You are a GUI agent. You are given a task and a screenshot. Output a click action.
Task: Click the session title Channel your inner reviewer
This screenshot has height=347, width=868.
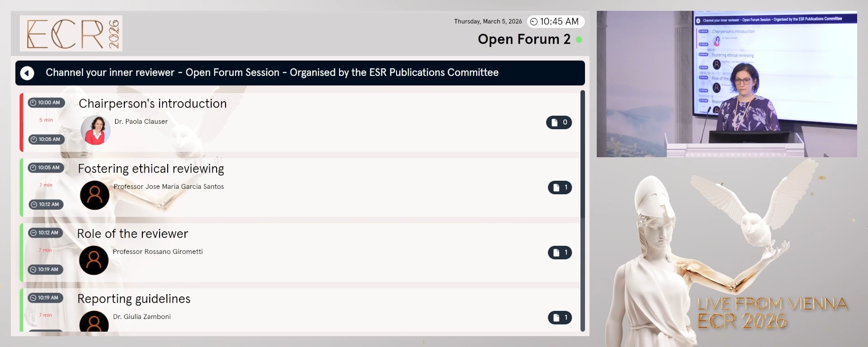272,73
